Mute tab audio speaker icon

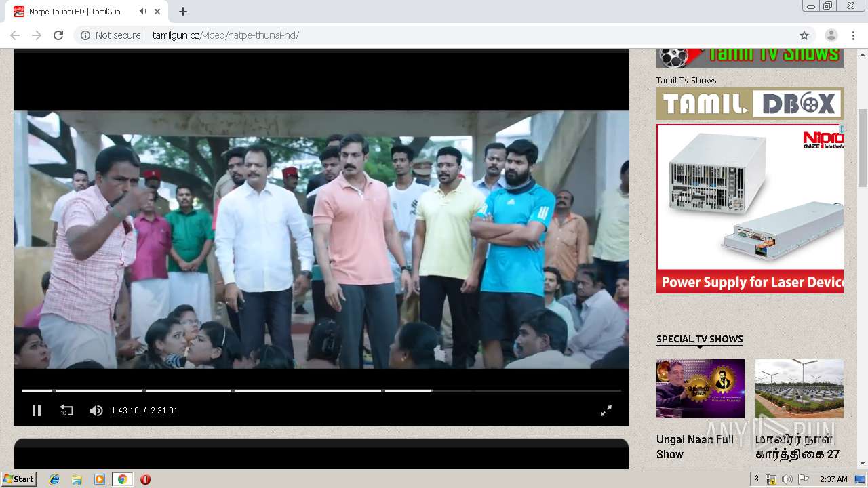pos(142,12)
